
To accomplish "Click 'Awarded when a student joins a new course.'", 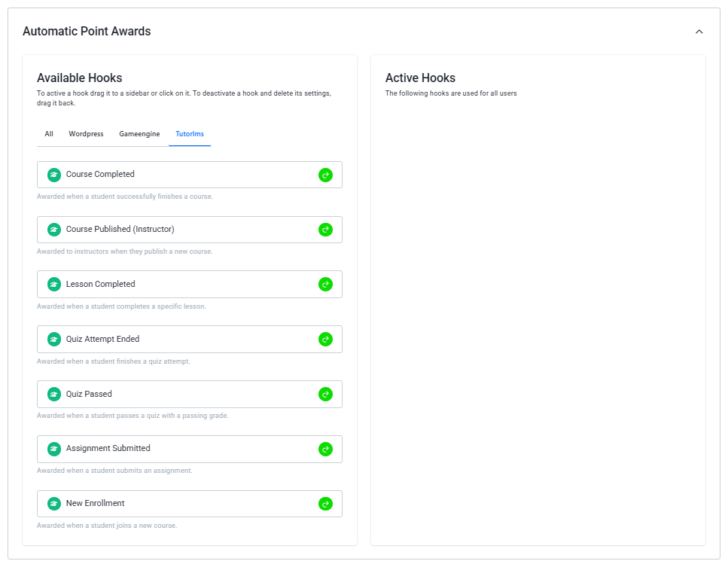I will [107, 526].
